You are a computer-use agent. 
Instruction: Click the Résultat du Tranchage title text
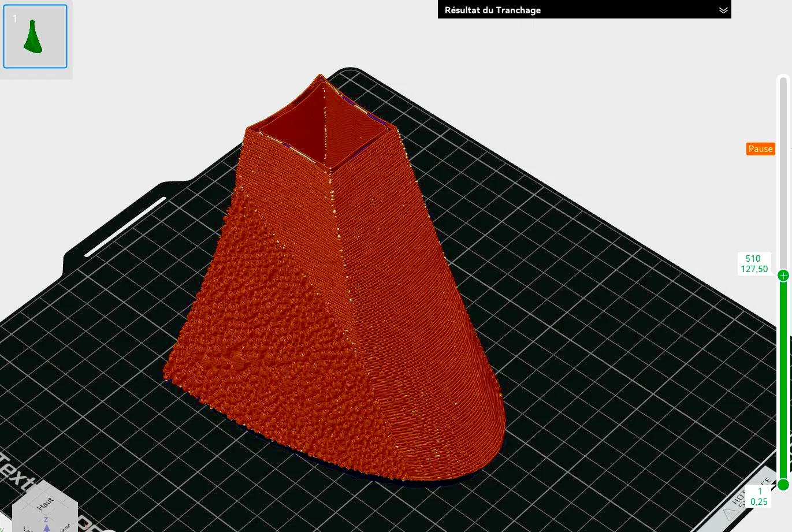point(493,10)
